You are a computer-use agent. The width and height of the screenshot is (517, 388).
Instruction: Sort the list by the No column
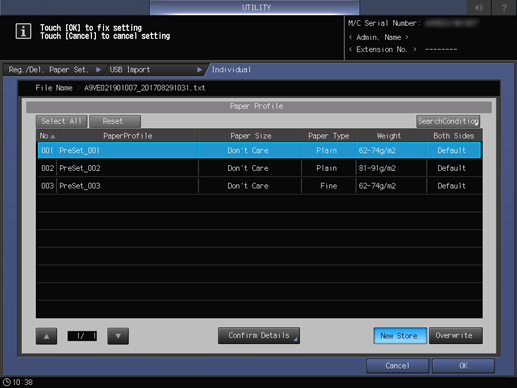pyautogui.click(x=47, y=136)
